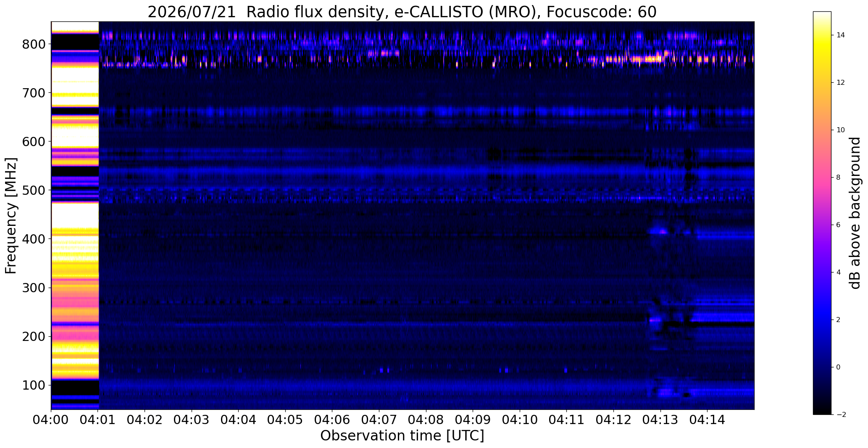Viewport: 868px width, 448px height.
Task: Click the bright calibration strip before 04:01
Action: point(75,215)
